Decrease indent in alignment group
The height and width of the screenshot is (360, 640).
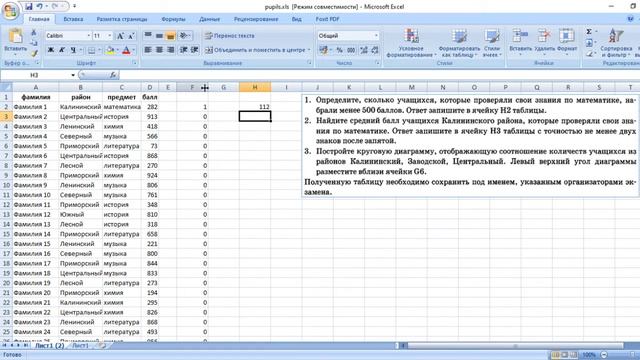coord(183,50)
